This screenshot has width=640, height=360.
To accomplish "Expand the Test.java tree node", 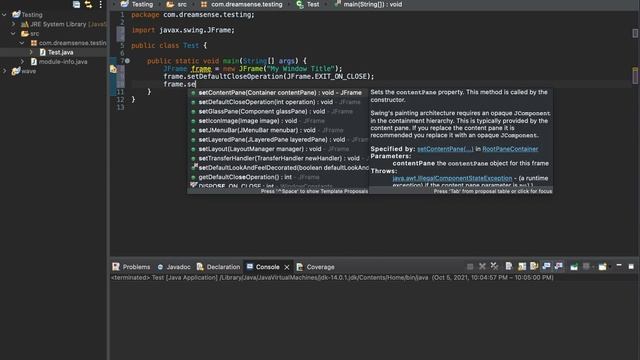I will click(31, 52).
